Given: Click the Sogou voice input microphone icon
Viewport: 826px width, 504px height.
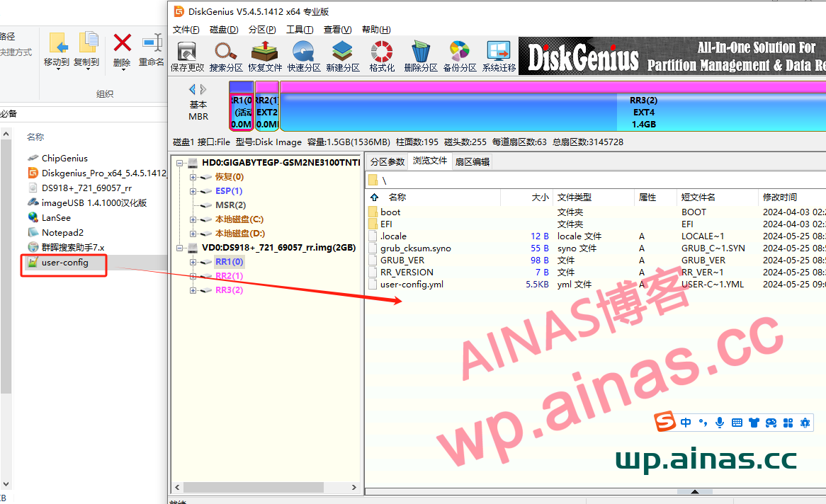Looking at the screenshot, I should click(720, 423).
